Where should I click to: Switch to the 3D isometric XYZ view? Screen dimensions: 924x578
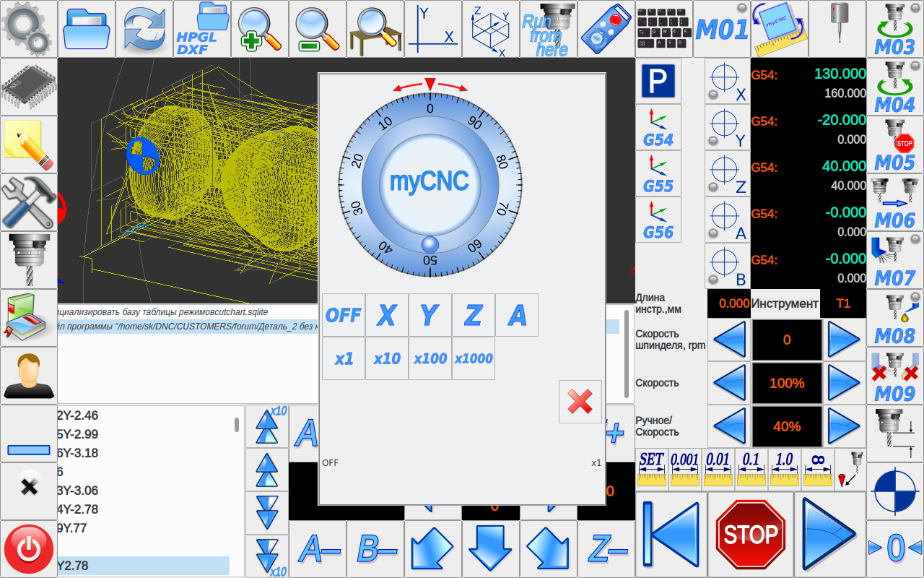[x=491, y=29]
